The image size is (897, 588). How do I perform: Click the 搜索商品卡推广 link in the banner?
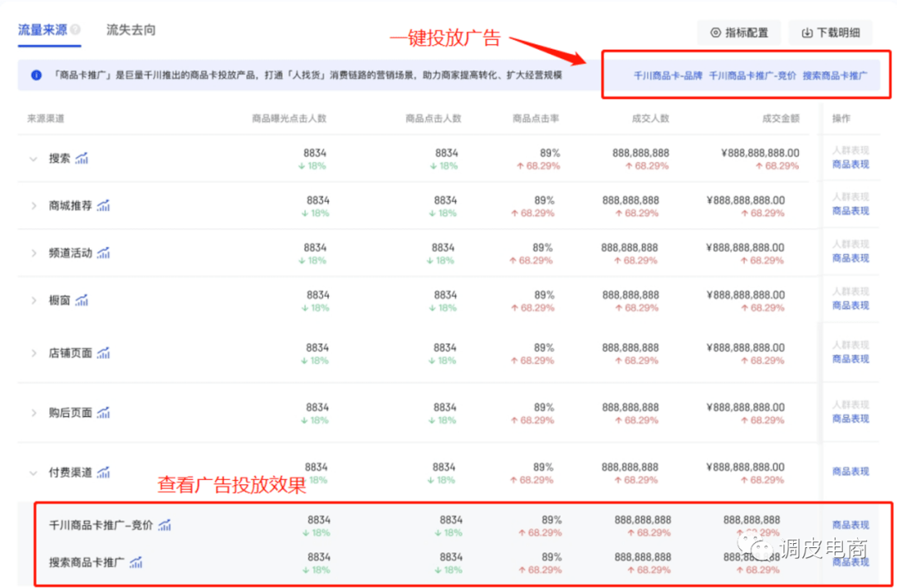(835, 76)
